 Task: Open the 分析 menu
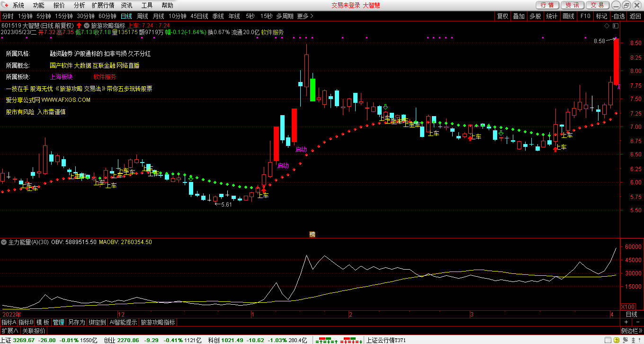click(x=80, y=5)
